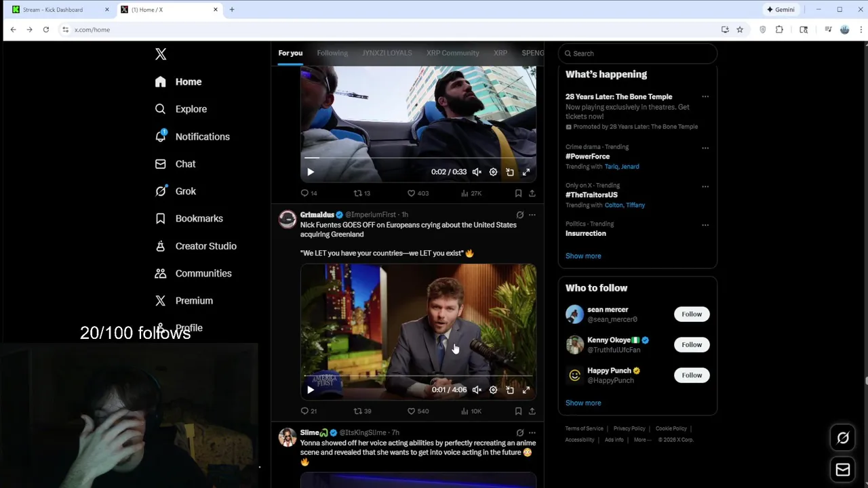868x488 pixels.
Task: Open Bookmarks in the sidebar
Action: pos(189,218)
